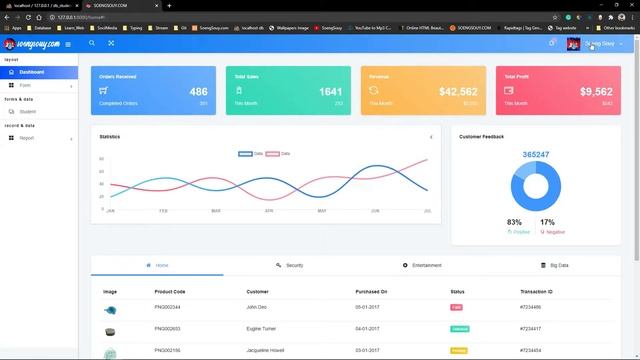Click the green status badge in Eugine Turner row

pyautogui.click(x=460, y=329)
